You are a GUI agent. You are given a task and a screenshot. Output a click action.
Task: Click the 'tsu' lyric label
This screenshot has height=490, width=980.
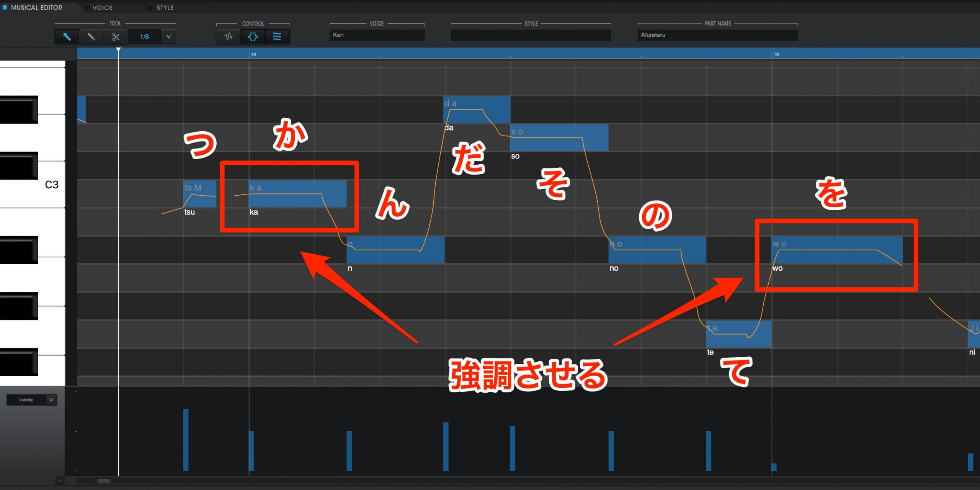pyautogui.click(x=189, y=212)
